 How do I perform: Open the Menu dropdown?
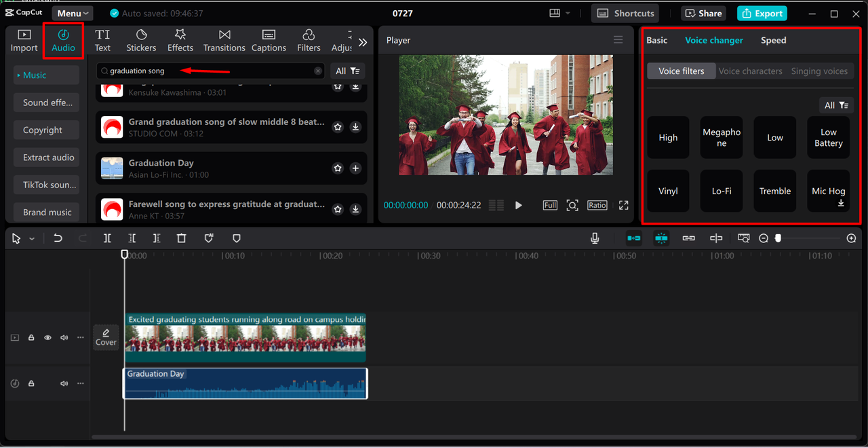(73, 14)
